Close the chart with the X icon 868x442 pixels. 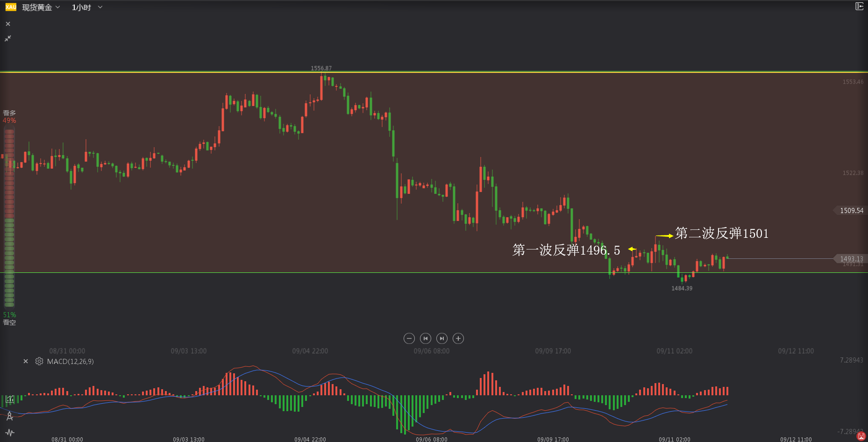click(x=8, y=24)
